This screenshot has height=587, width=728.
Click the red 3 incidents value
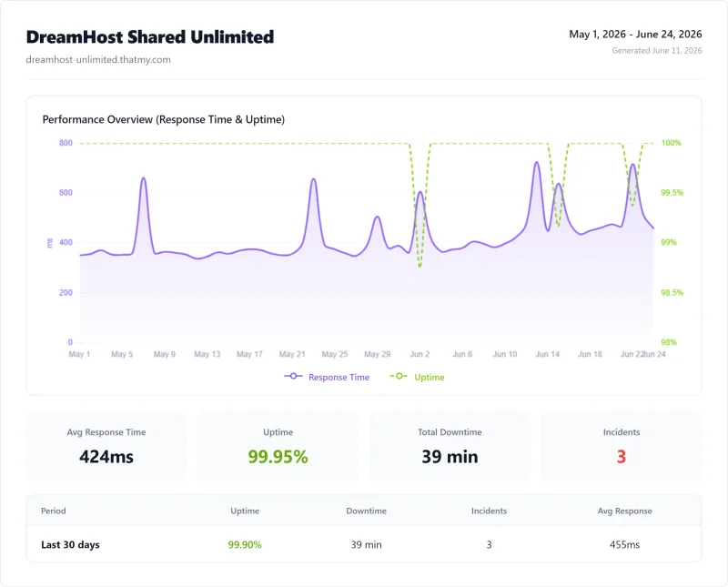[622, 457]
